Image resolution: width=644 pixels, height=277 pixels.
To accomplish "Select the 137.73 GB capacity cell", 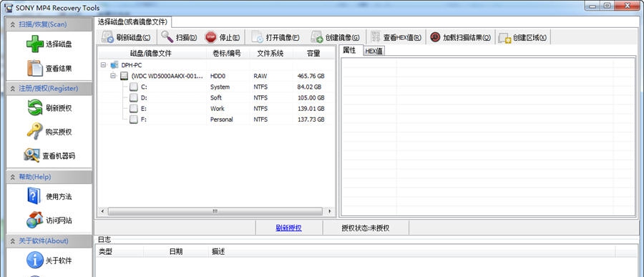I will pyautogui.click(x=311, y=120).
